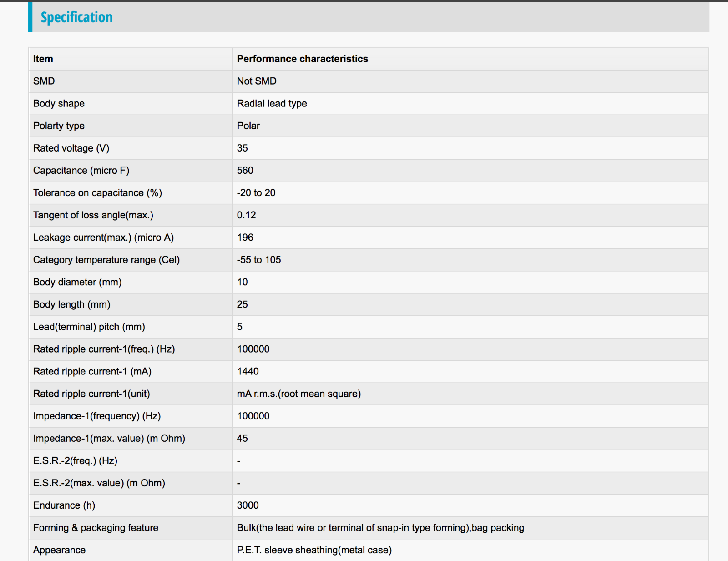Click the Impedance-1(max. value) row label
728x561 pixels.
109,438
